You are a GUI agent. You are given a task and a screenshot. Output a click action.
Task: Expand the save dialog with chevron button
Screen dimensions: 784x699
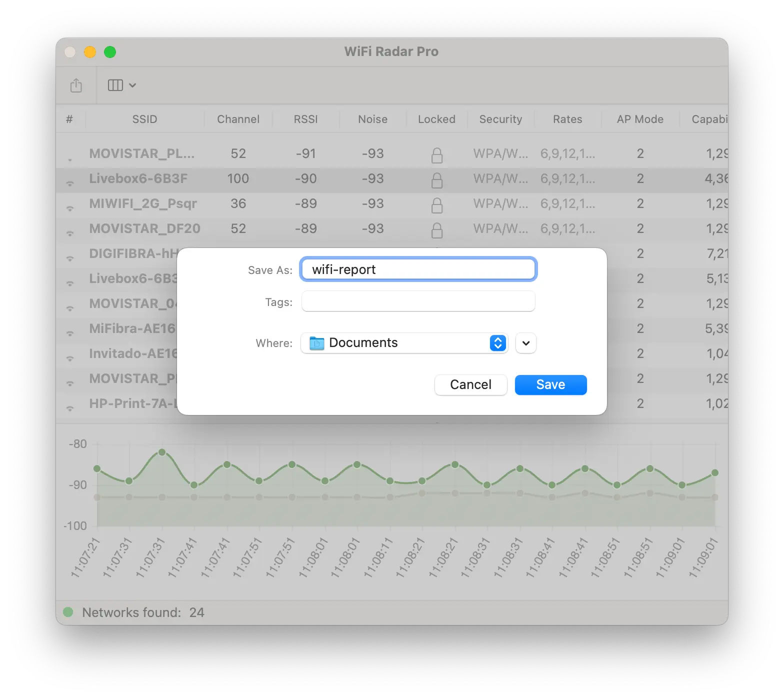click(526, 343)
